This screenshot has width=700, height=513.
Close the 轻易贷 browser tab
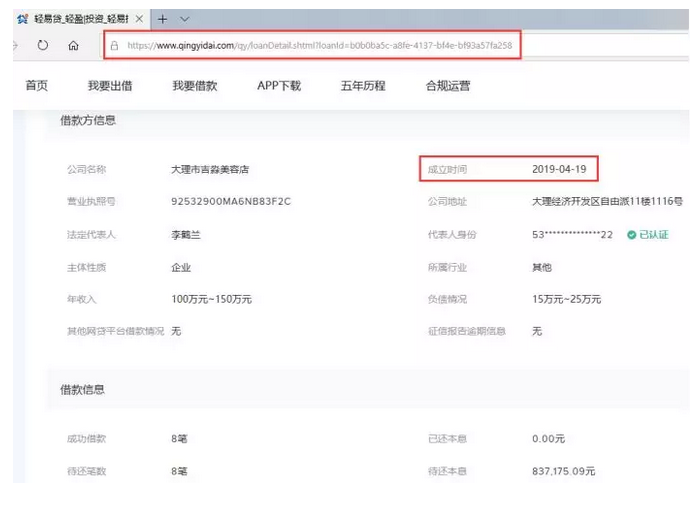139,19
